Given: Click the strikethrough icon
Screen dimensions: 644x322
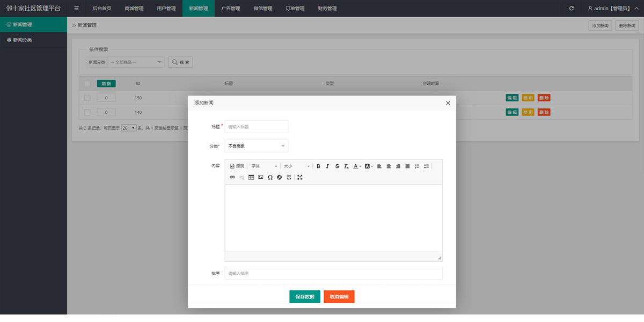Looking at the screenshot, I should coord(337,166).
